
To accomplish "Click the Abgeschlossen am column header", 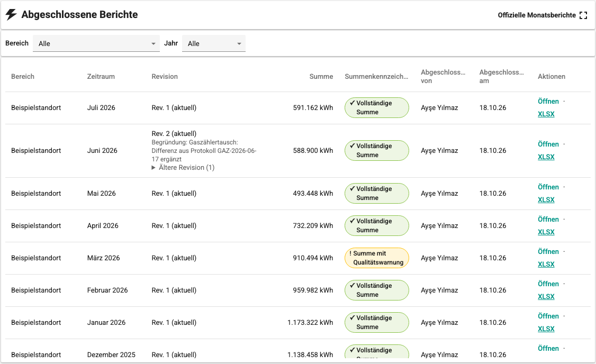I will 501,76.
